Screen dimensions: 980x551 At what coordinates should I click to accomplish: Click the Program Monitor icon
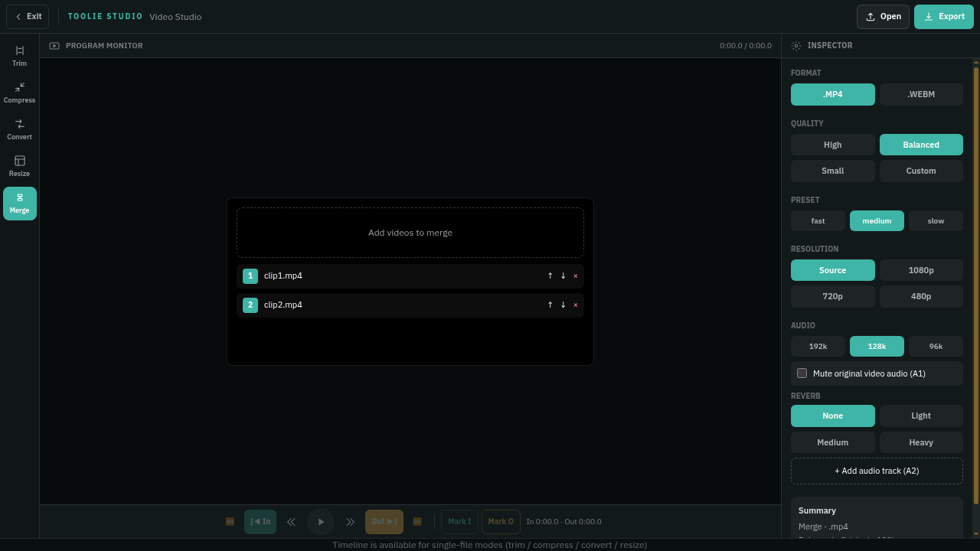(x=54, y=46)
